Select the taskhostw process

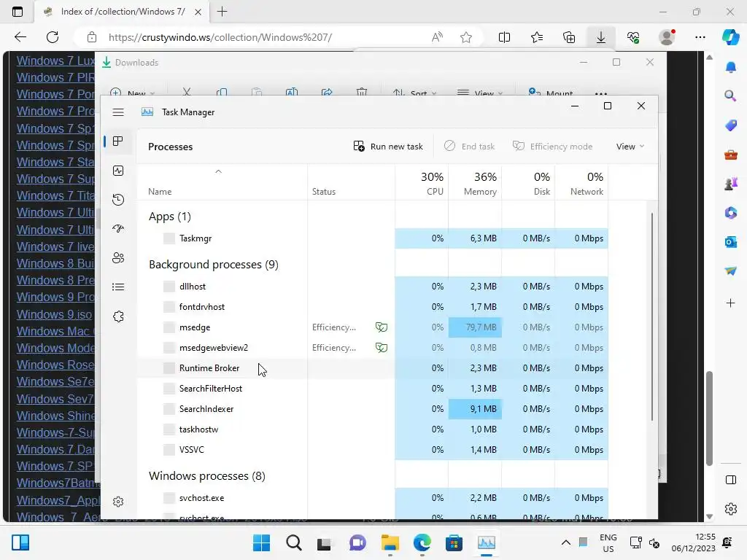pyautogui.click(x=373, y=429)
